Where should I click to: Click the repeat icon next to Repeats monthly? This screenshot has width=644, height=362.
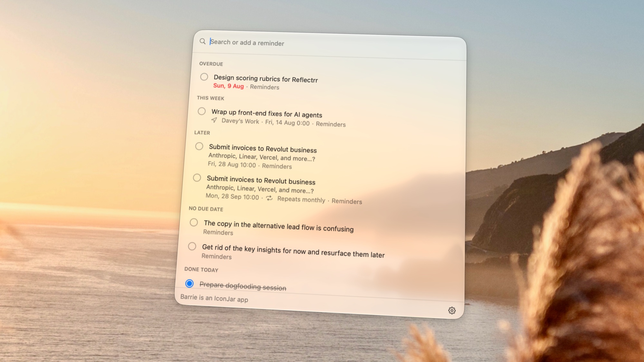[x=270, y=198]
